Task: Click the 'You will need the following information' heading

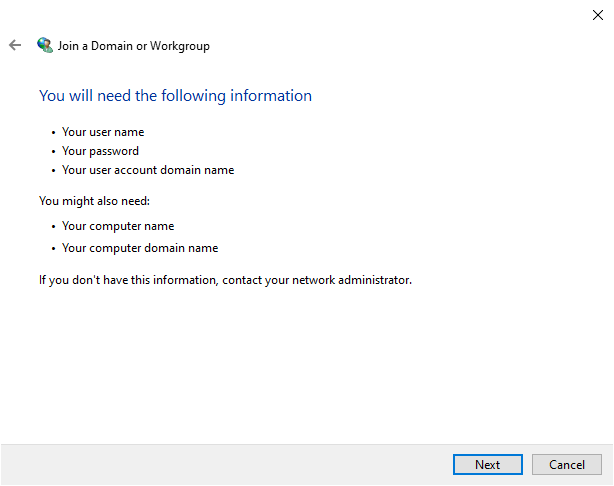Action: pos(175,96)
